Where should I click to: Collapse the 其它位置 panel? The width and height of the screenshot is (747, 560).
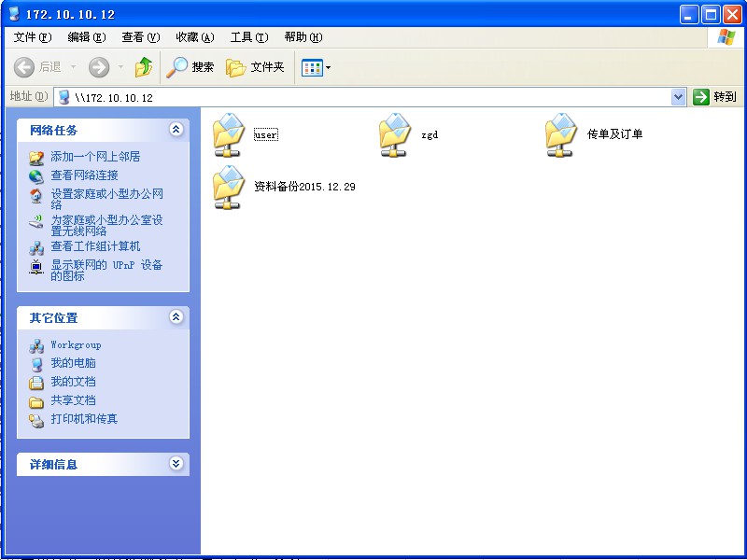(176, 317)
